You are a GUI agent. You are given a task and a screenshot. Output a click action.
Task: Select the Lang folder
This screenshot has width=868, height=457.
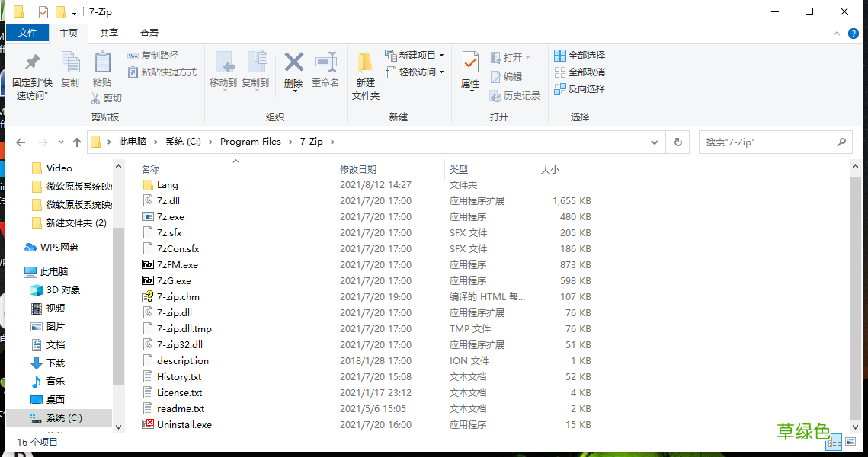click(167, 185)
